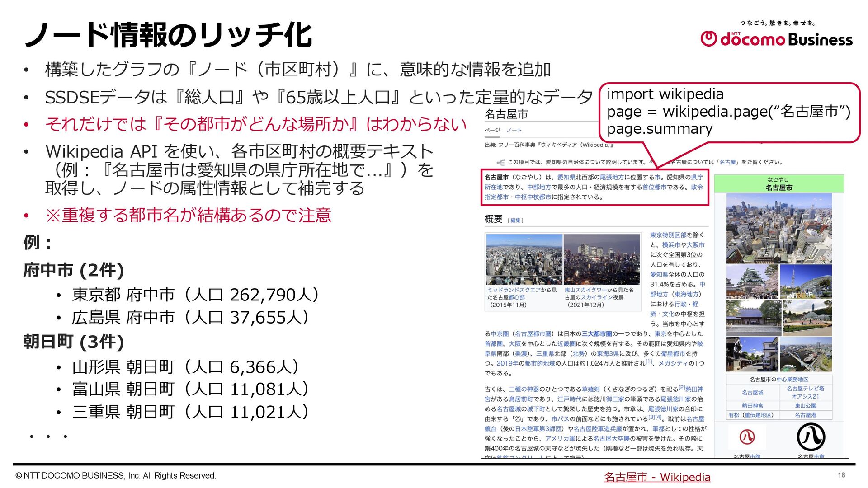Click the 編集 link next to 概要

515,221
